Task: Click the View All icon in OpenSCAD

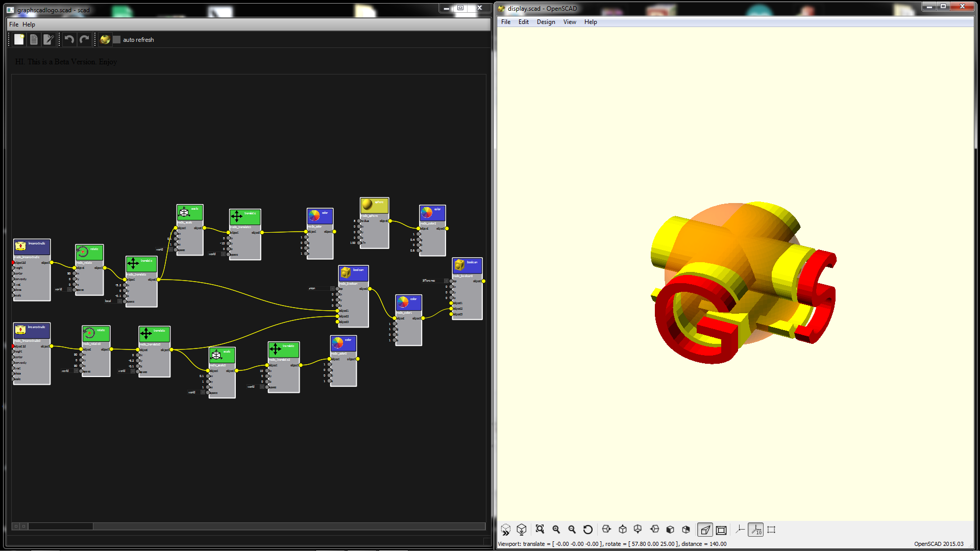Action: [540, 530]
